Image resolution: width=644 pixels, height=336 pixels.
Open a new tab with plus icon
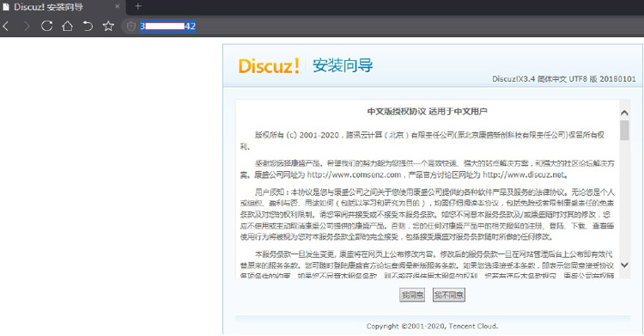click(x=138, y=6)
